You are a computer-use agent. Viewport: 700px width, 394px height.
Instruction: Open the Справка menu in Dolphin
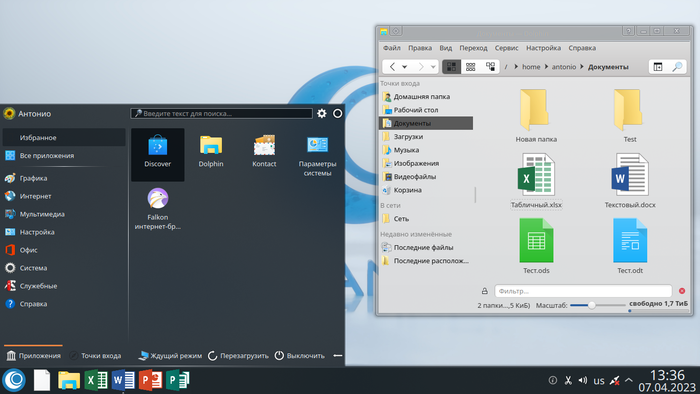coord(582,48)
